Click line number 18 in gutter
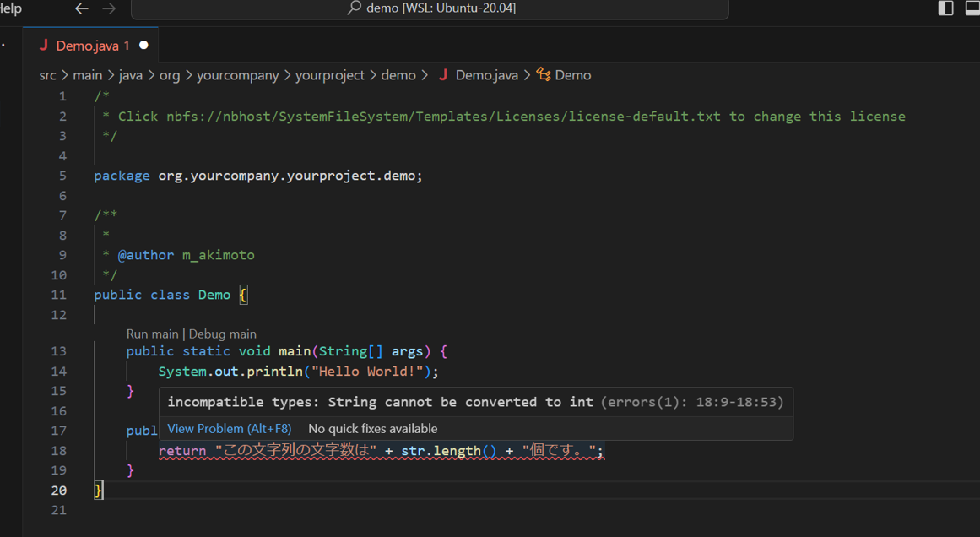Screen dimensions: 980x537 tap(59, 451)
